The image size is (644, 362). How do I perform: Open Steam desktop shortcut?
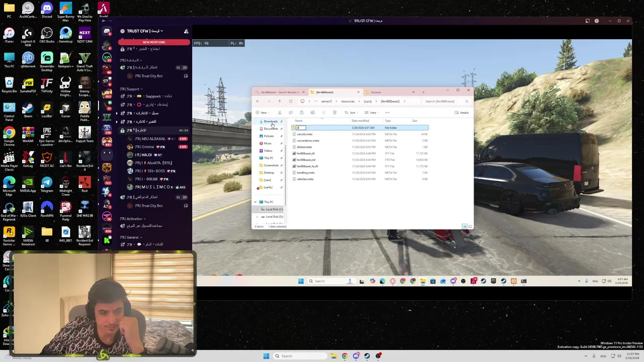[x=28, y=110]
